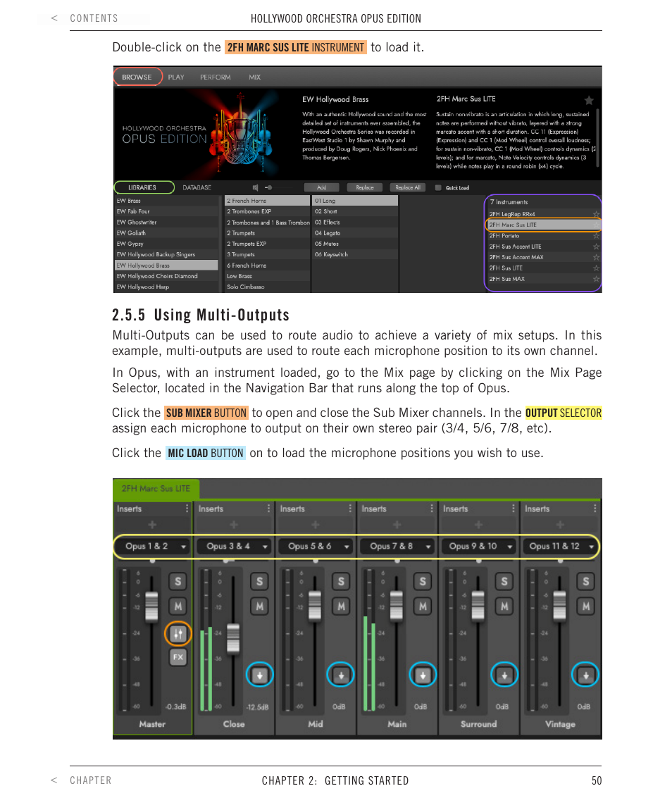The height and width of the screenshot is (798, 672).
Task: Switch to the MIX page
Action: coord(254,77)
